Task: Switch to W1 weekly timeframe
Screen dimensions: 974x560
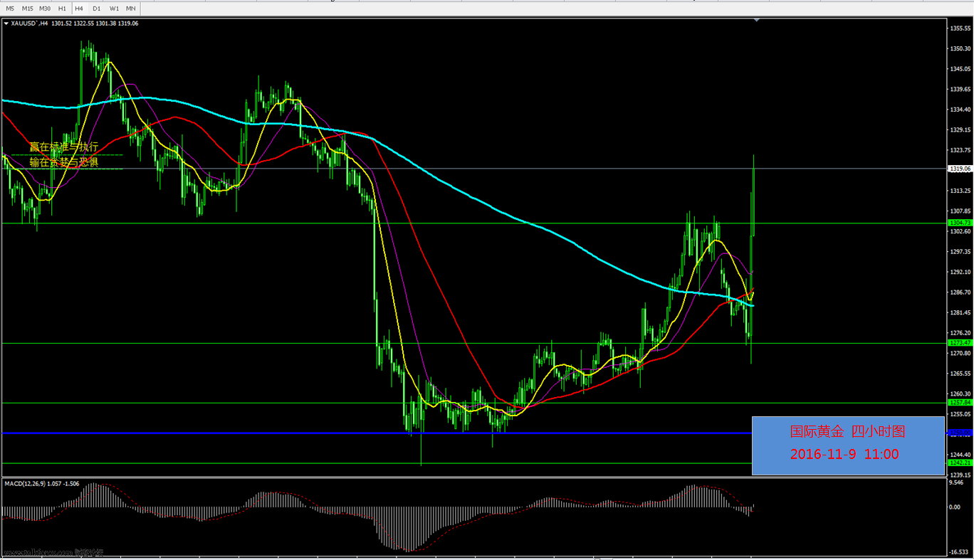Action: pyautogui.click(x=114, y=9)
